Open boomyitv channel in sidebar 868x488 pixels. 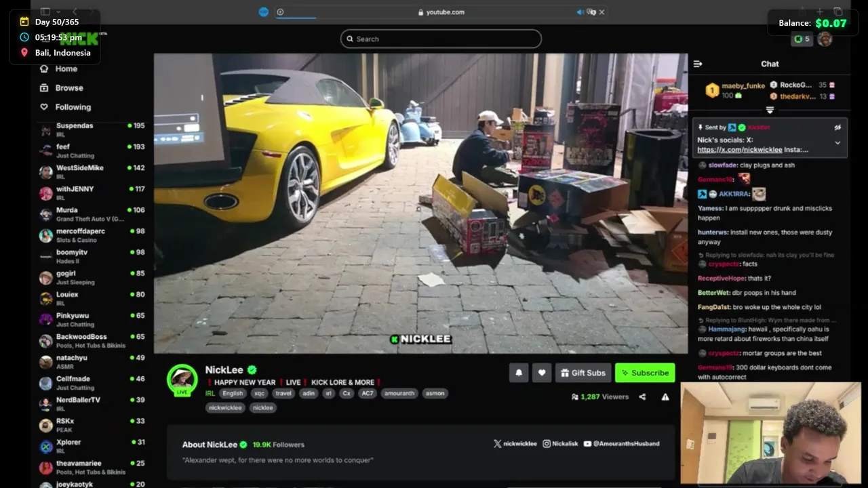click(92, 256)
